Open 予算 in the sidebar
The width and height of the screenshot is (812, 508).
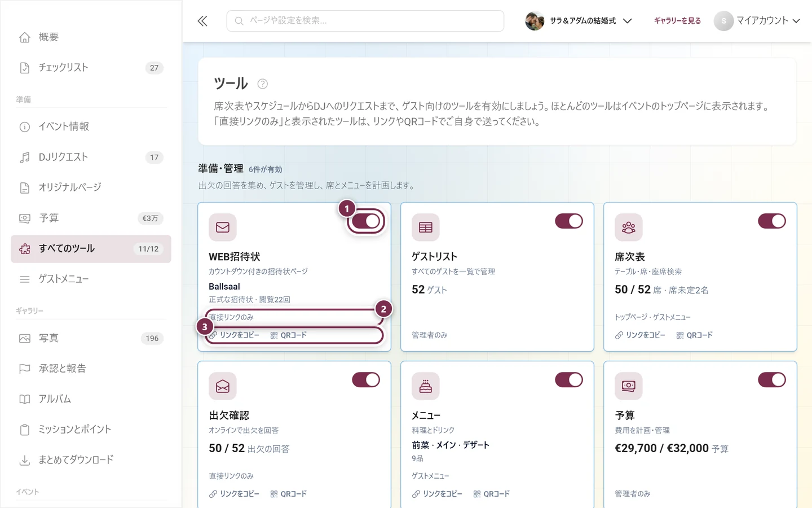pos(91,218)
